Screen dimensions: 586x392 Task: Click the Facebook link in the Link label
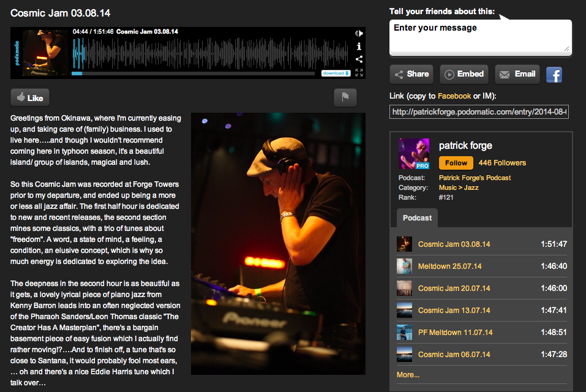[454, 96]
